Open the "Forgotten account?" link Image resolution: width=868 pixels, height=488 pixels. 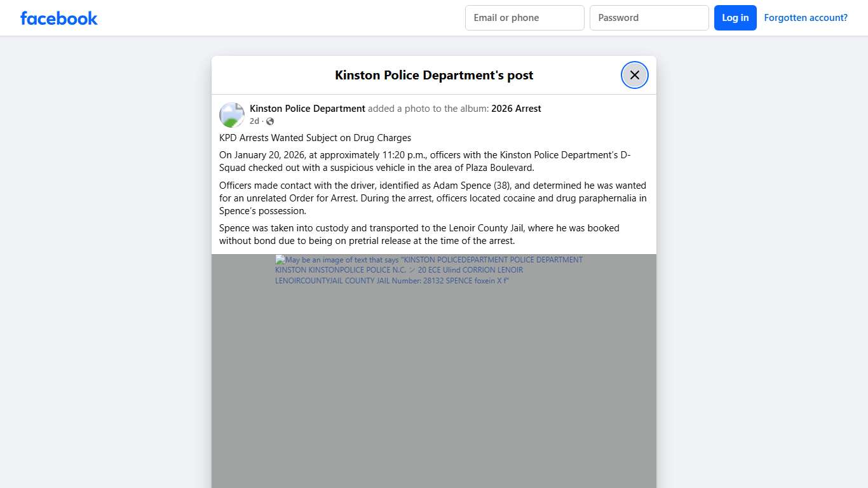coord(806,17)
